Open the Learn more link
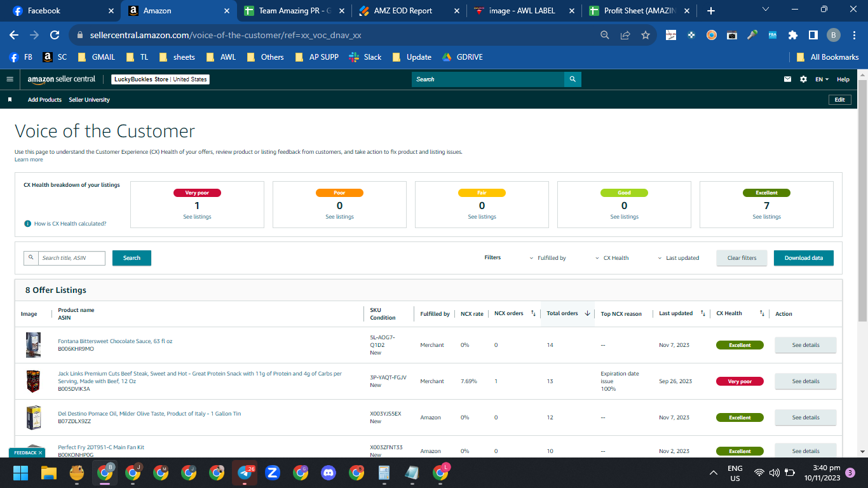The height and width of the screenshot is (488, 868). 29,159
